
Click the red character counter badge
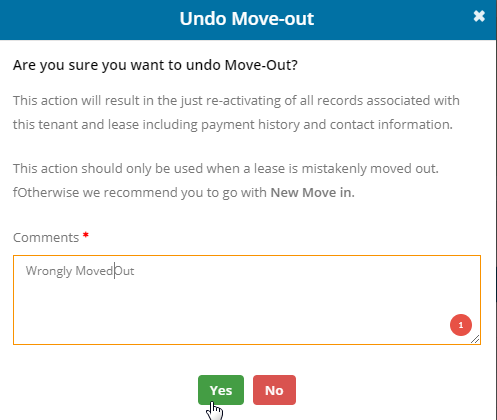pyautogui.click(x=461, y=325)
